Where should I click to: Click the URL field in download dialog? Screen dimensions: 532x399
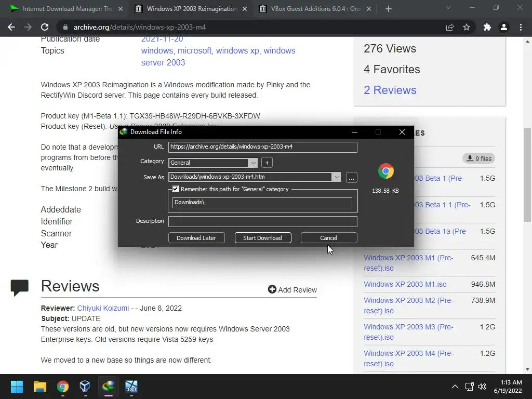point(262,147)
